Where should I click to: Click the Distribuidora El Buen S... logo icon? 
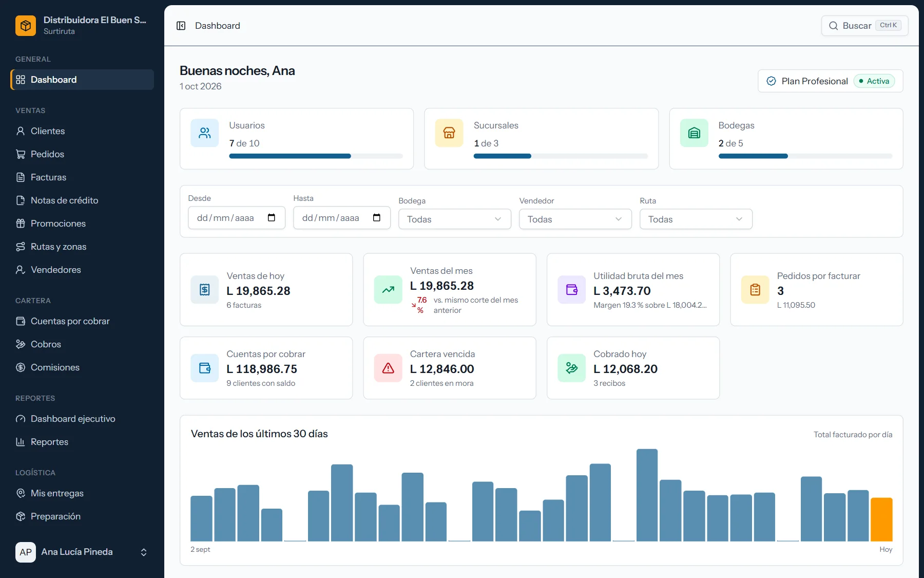(26, 26)
